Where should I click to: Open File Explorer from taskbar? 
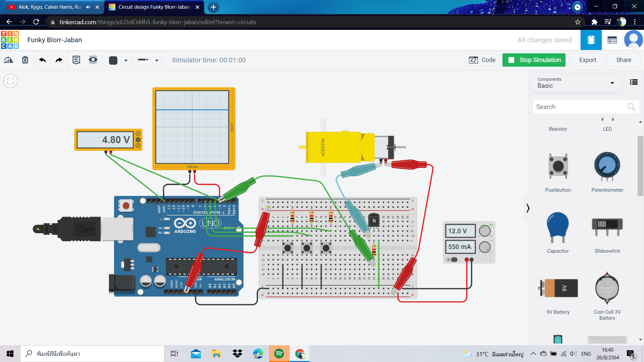pos(216,354)
